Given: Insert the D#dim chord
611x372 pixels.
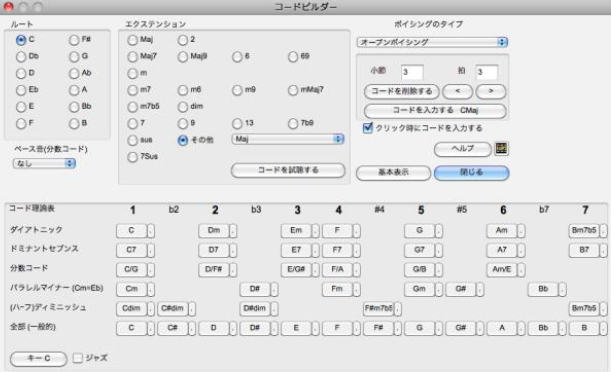Looking at the screenshot, I should (x=255, y=309).
